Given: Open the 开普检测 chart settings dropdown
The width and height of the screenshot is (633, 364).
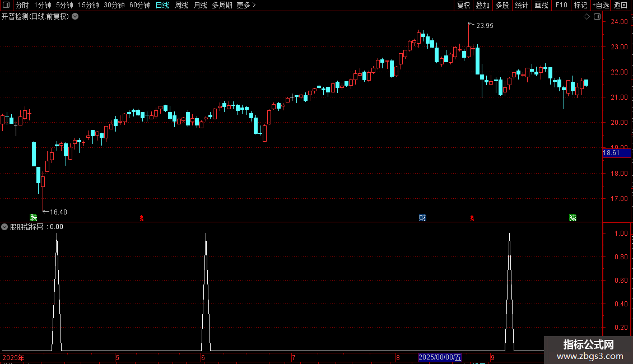Looking at the screenshot, I should [x=75, y=17].
